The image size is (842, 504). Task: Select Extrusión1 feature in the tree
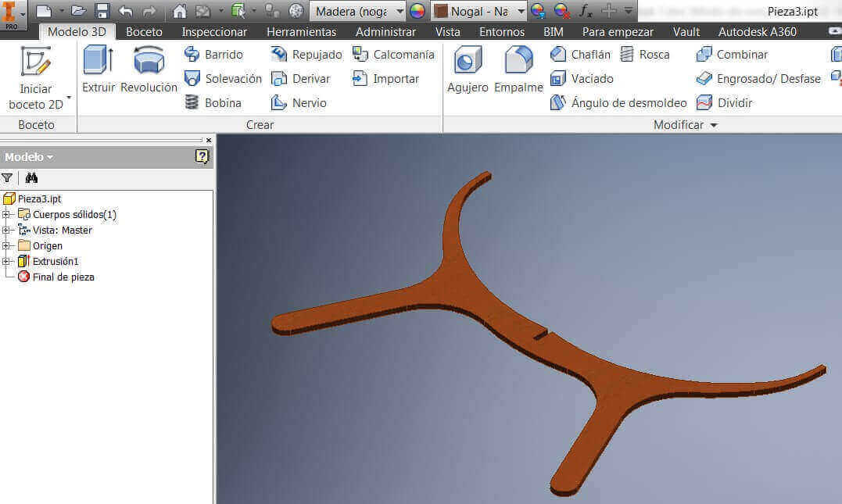56,262
